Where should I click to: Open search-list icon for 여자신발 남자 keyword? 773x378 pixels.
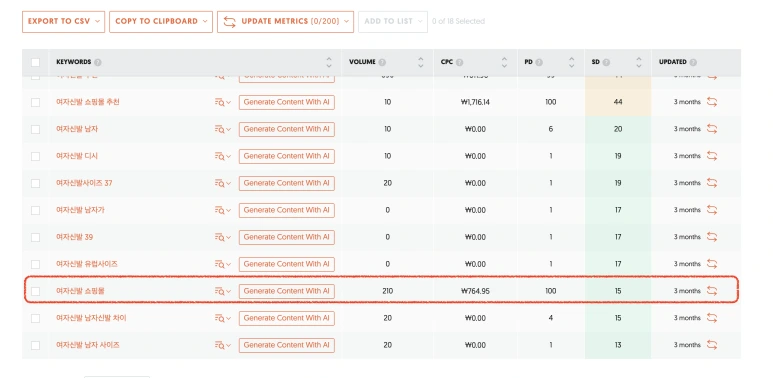pyautogui.click(x=223, y=129)
